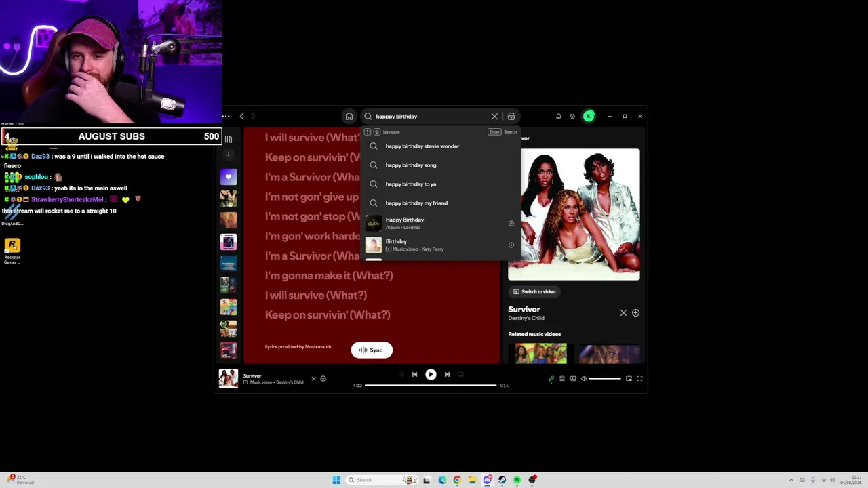Create playlist with sidebar plus icon
868x488 pixels.
tap(229, 155)
